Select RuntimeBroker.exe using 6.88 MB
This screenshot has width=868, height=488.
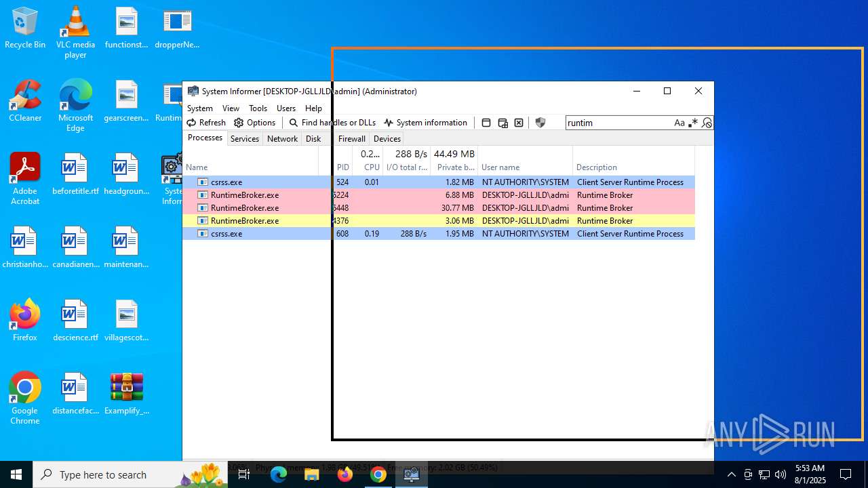439,195
